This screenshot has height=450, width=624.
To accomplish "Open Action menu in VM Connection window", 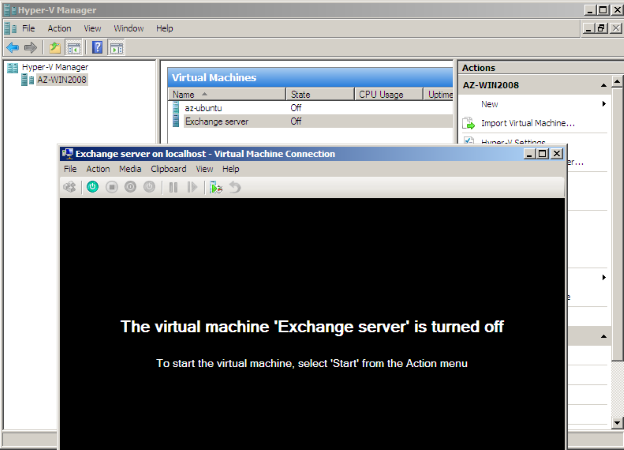I will tap(98, 169).
